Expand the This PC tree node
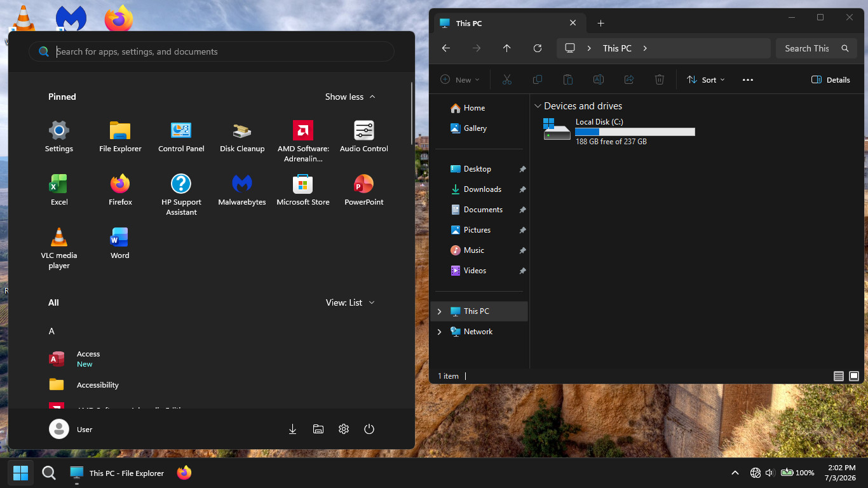The height and width of the screenshot is (488, 868). click(439, 311)
